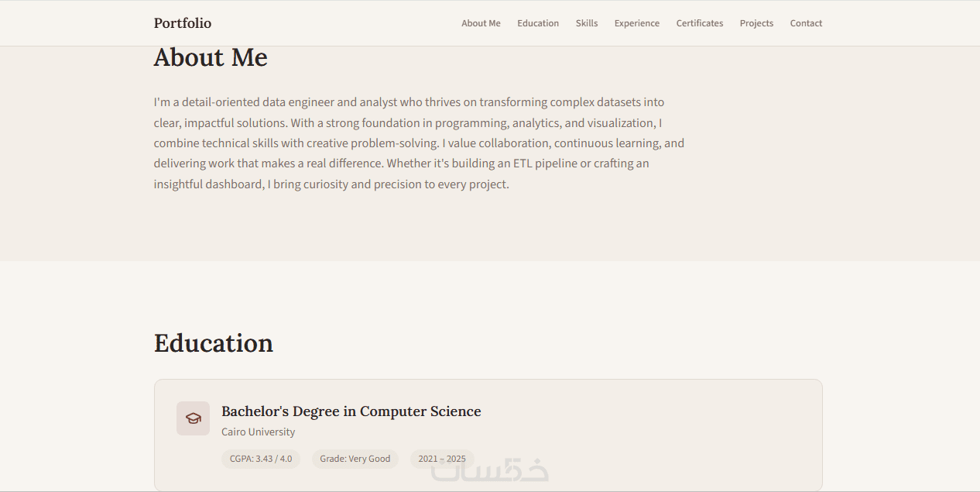Click the Education section heading
Screen dimensions: 980x492
click(x=214, y=343)
